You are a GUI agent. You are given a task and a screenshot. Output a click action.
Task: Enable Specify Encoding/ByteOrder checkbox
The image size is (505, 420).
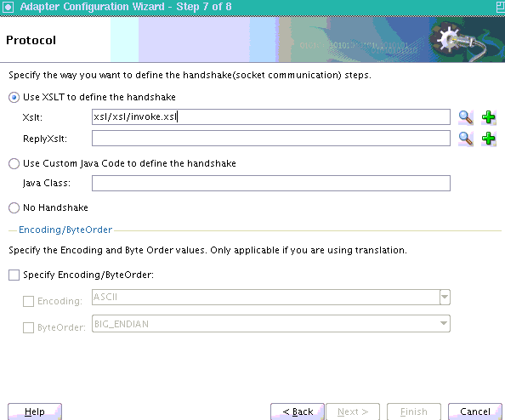click(14, 275)
